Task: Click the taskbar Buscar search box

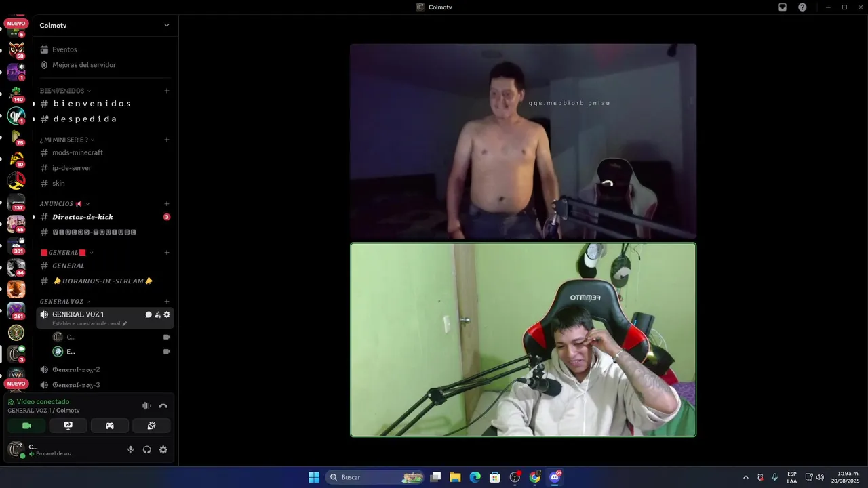Action: [x=375, y=477]
